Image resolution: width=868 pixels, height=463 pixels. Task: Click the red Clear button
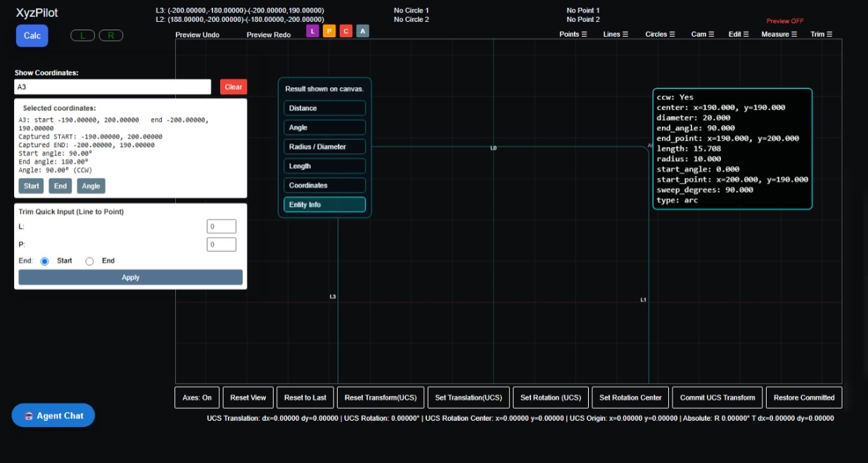(x=234, y=87)
